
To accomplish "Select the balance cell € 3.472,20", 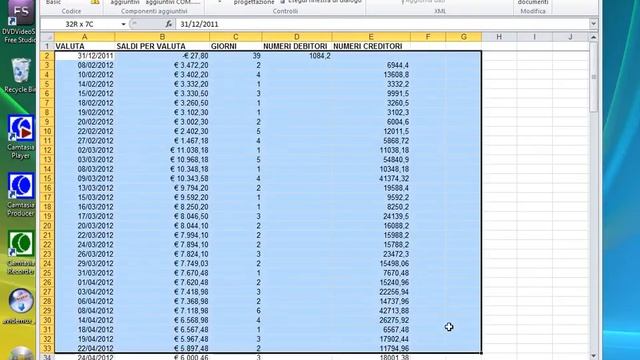I will tap(162, 65).
